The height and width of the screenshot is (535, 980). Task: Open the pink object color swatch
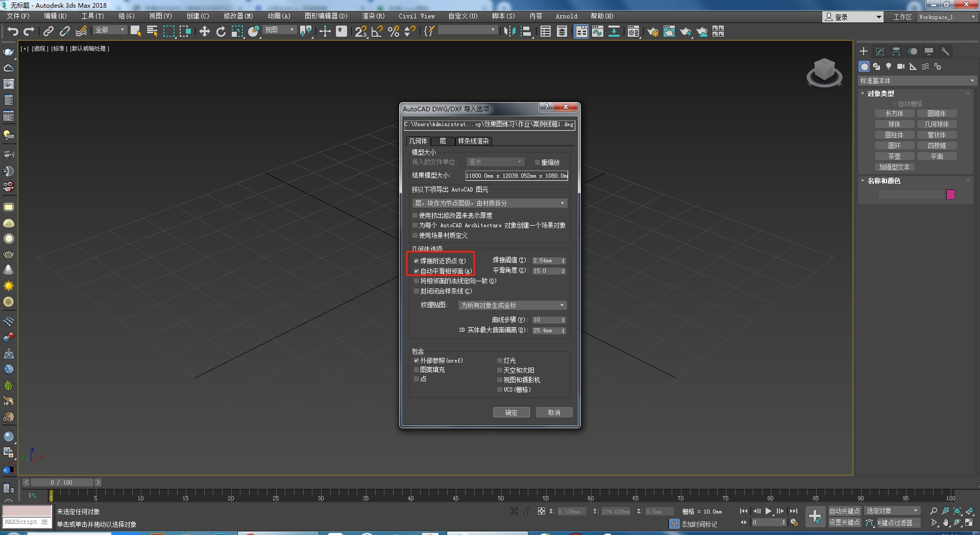click(x=950, y=194)
